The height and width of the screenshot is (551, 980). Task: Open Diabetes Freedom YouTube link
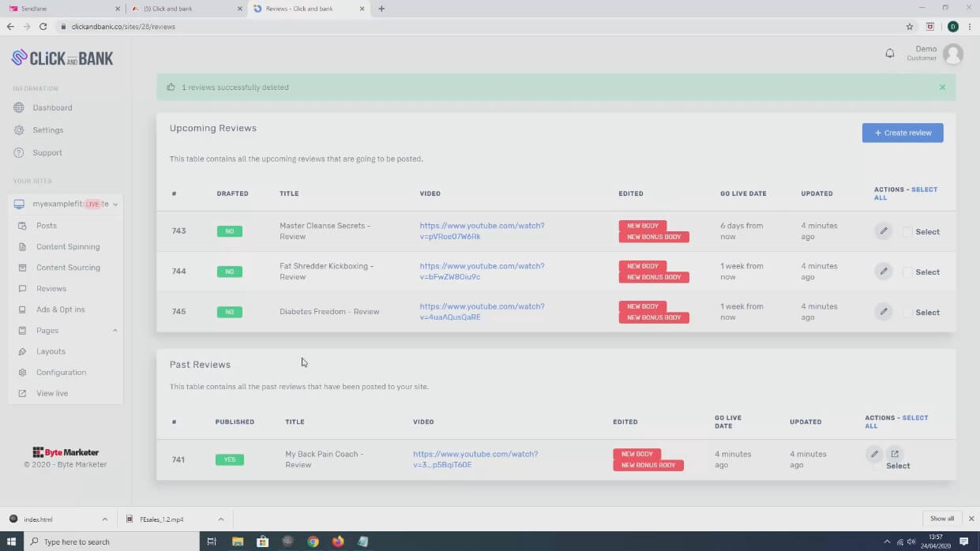point(482,312)
